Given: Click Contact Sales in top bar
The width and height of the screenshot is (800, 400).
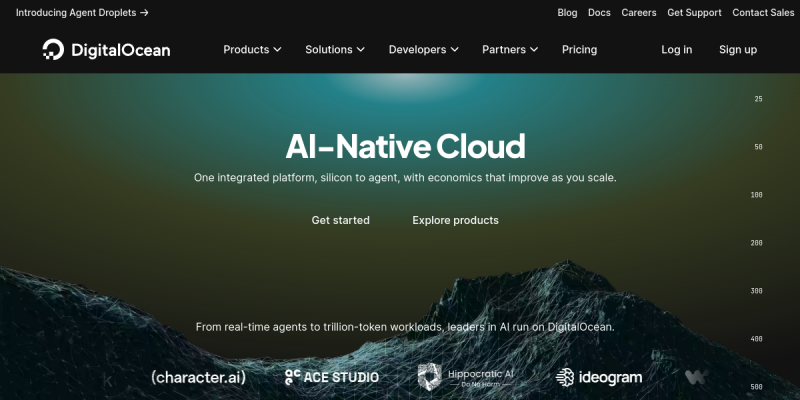Looking at the screenshot, I should tap(763, 13).
